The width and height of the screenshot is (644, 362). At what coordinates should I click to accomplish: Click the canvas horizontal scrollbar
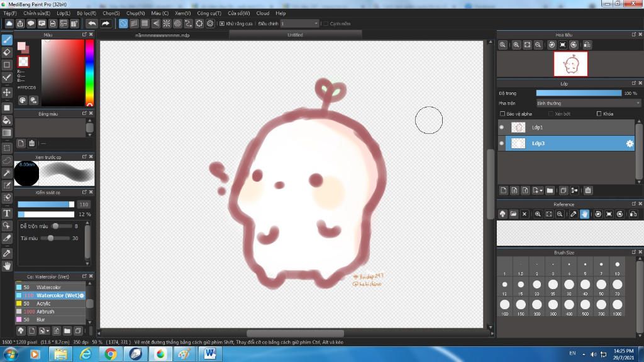tap(295, 333)
